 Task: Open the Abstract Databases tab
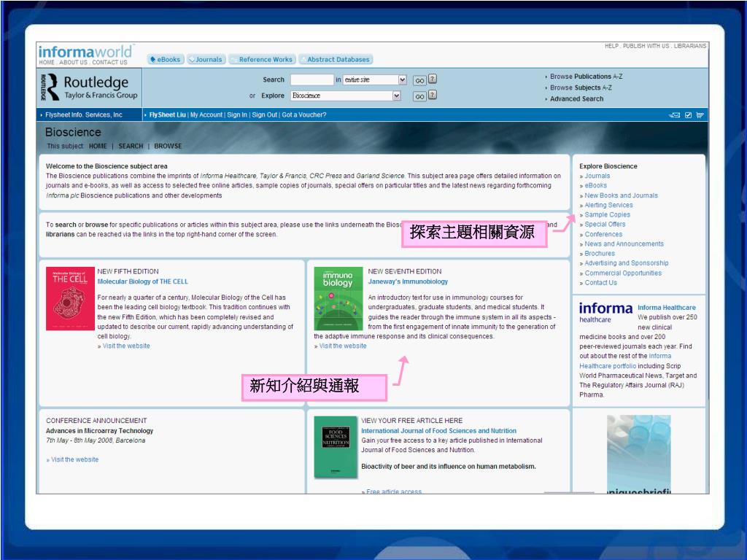click(336, 60)
